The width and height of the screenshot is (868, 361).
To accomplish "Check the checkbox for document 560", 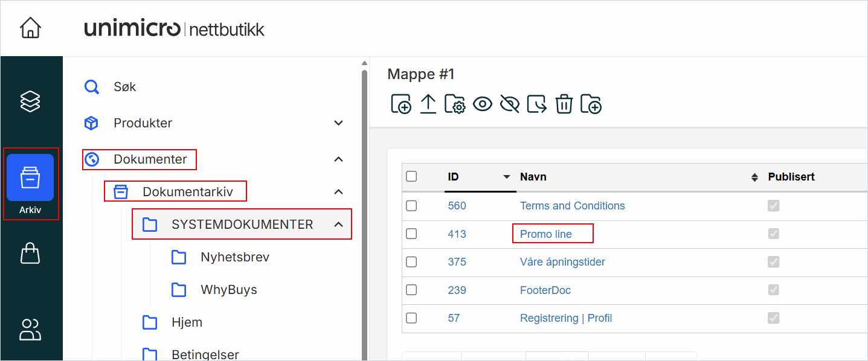I will coord(412,205).
